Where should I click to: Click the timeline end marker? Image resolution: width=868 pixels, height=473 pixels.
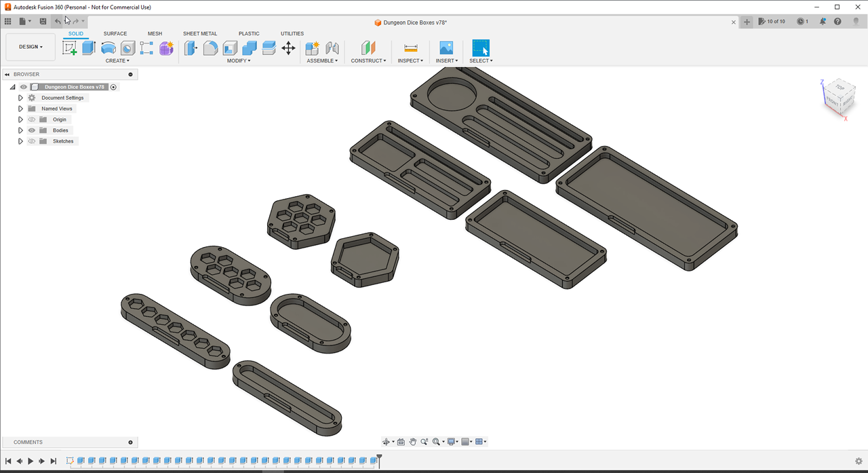[379, 459]
